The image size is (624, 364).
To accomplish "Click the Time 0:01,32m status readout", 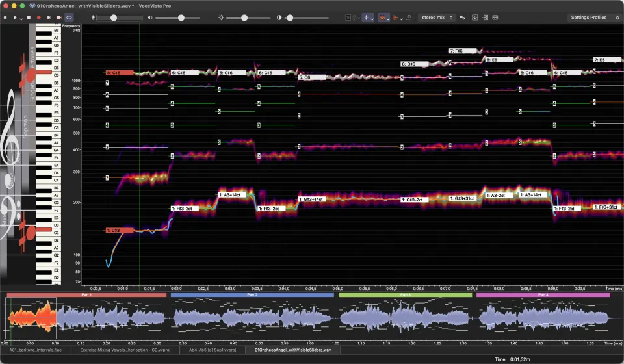I will click(x=512, y=359).
